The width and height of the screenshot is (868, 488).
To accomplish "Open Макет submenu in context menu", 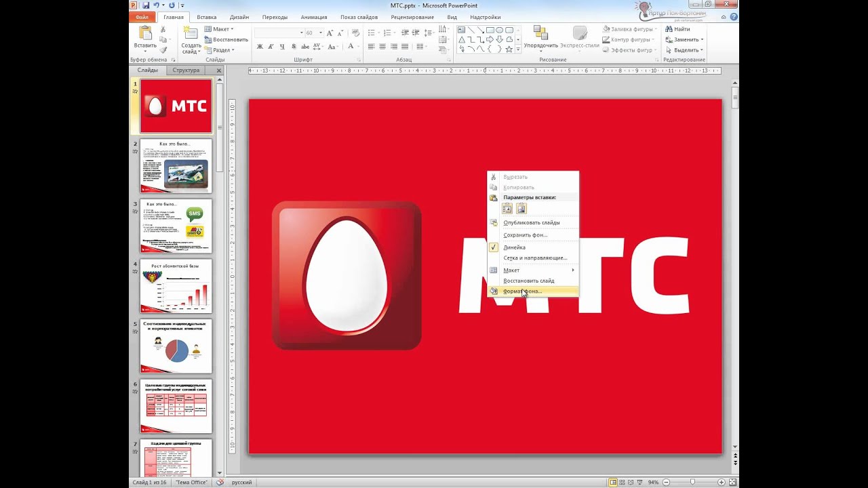I will pos(533,270).
